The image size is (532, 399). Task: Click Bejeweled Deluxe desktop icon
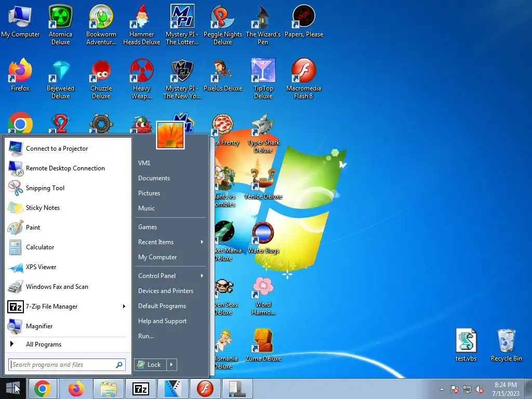coord(60,79)
